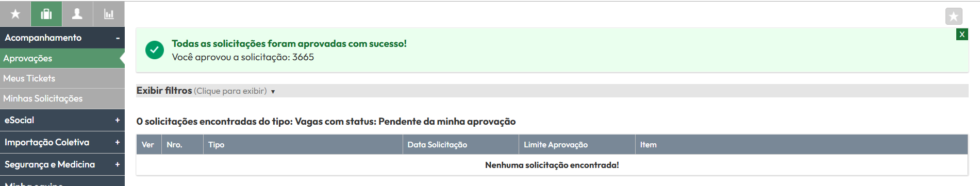Close the green success notification
The width and height of the screenshot is (980, 186).
pos(962,35)
